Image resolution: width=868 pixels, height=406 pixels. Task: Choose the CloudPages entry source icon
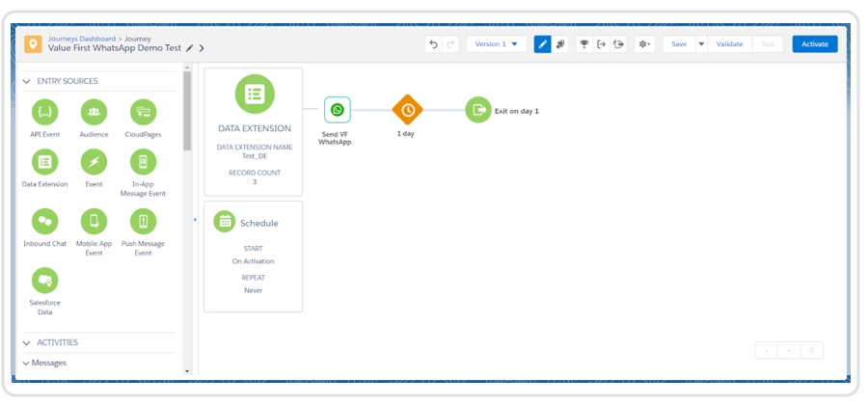143,112
